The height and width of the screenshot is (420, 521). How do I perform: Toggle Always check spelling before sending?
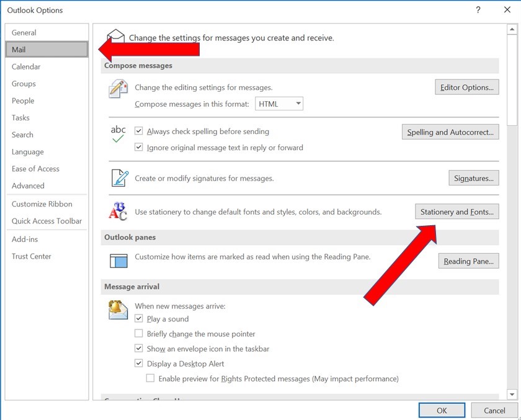pos(138,132)
